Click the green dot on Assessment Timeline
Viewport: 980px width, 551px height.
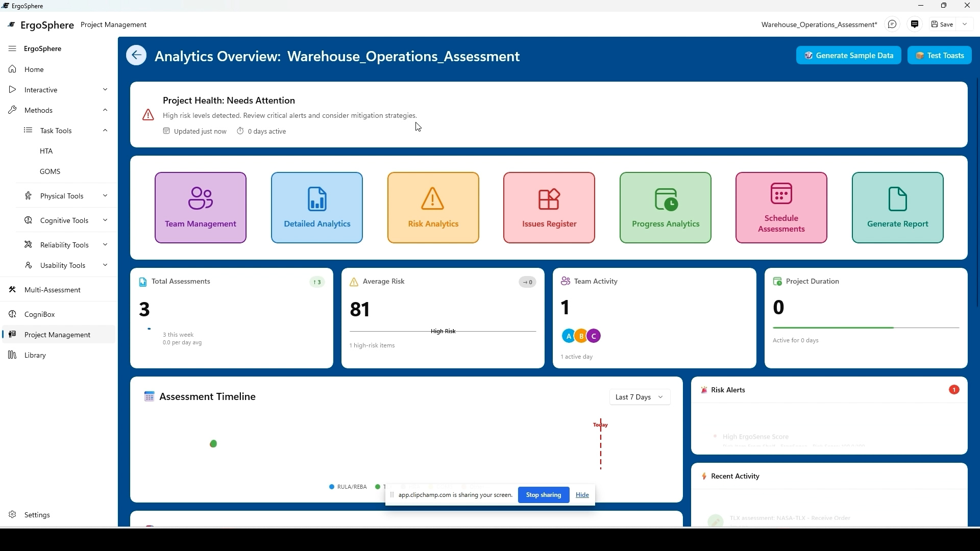point(213,444)
